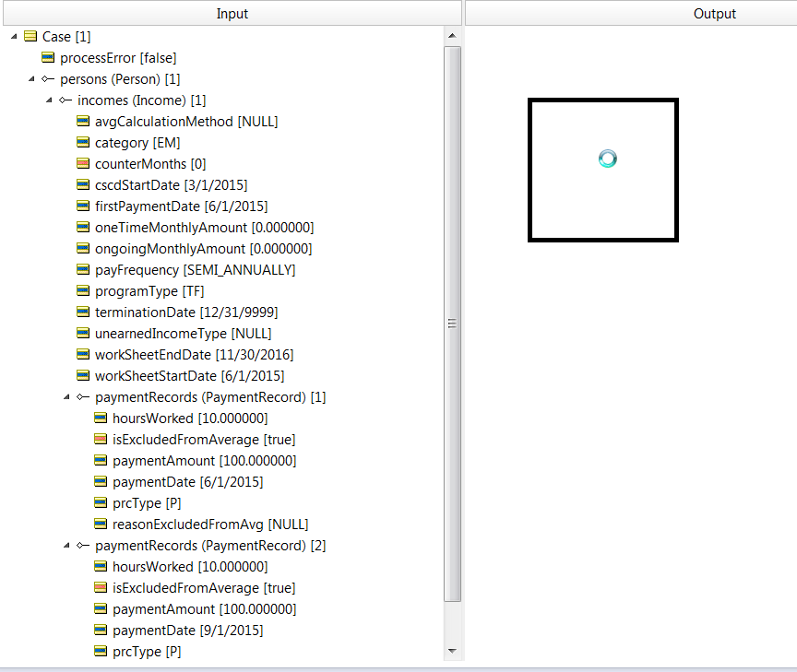The width and height of the screenshot is (797, 672).
Task: Click the ongoingMonthlyAmount attribute icon
Action: click(83, 248)
